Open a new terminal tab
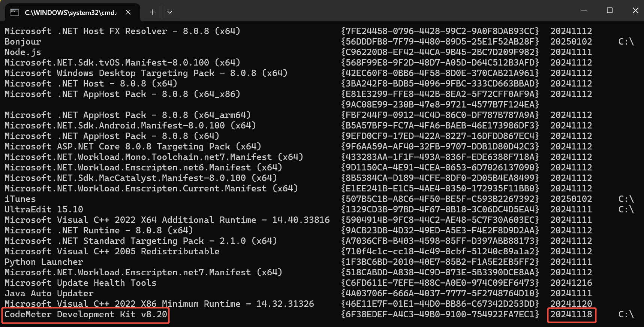 click(153, 12)
